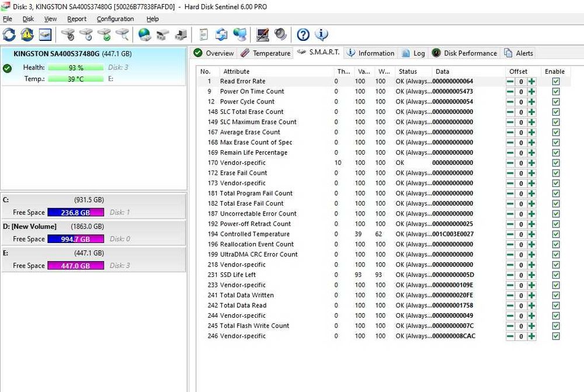584x392 pixels.
Task: Click the monitor with pencil toolbar icon
Action: point(263,34)
